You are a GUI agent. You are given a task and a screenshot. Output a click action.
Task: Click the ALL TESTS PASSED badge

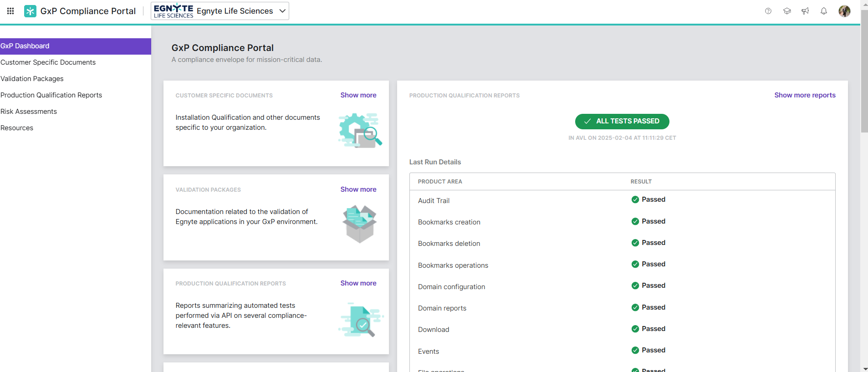click(622, 121)
